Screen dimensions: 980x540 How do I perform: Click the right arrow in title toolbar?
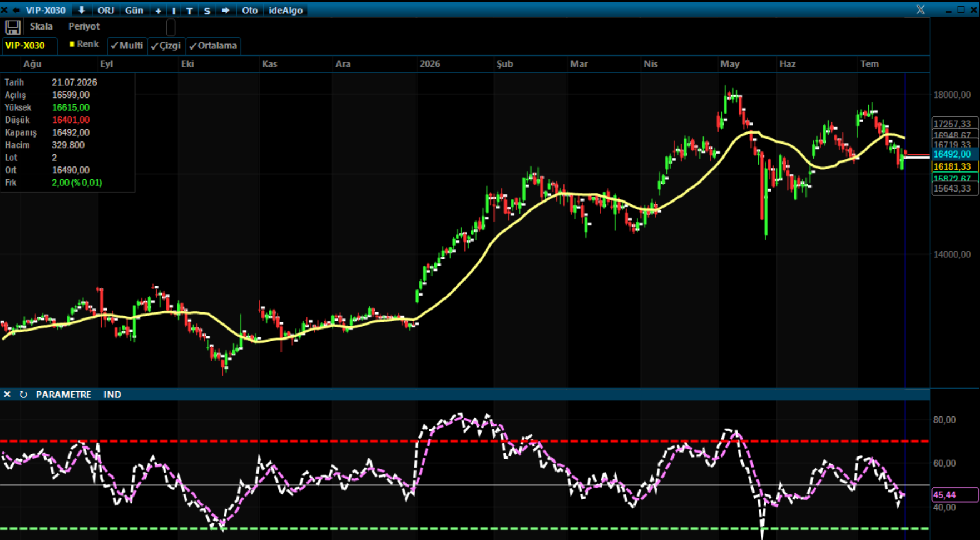click(x=225, y=11)
